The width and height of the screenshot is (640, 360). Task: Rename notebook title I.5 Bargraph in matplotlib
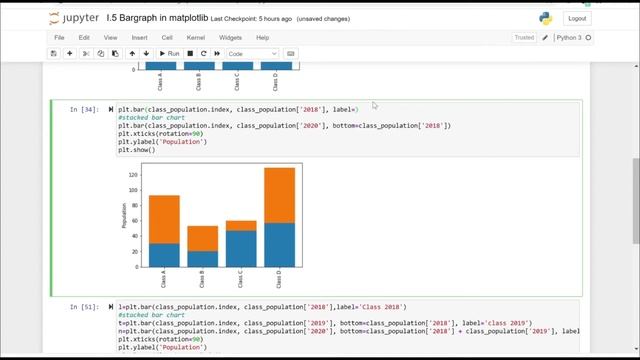point(157,18)
